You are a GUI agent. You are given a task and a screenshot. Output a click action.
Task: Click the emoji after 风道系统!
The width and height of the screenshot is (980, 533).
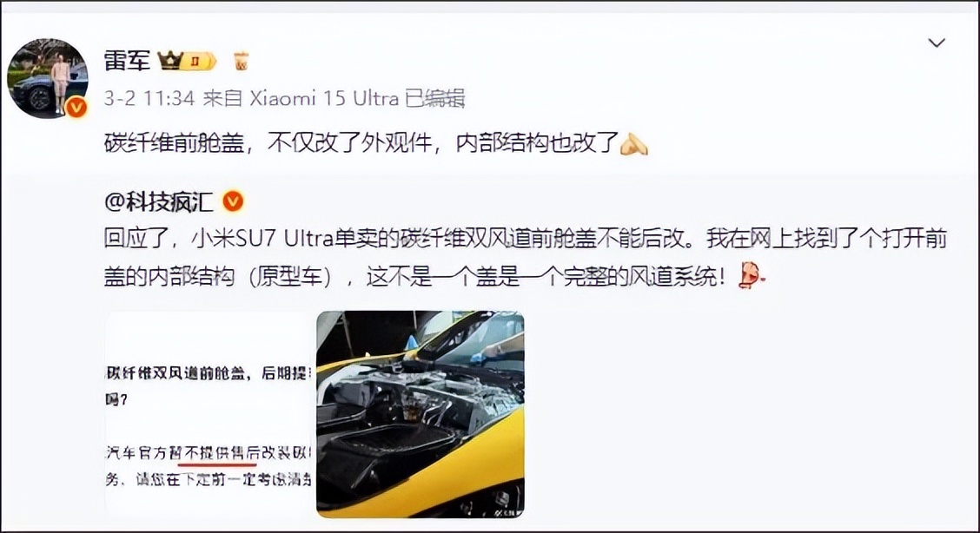[752, 276]
